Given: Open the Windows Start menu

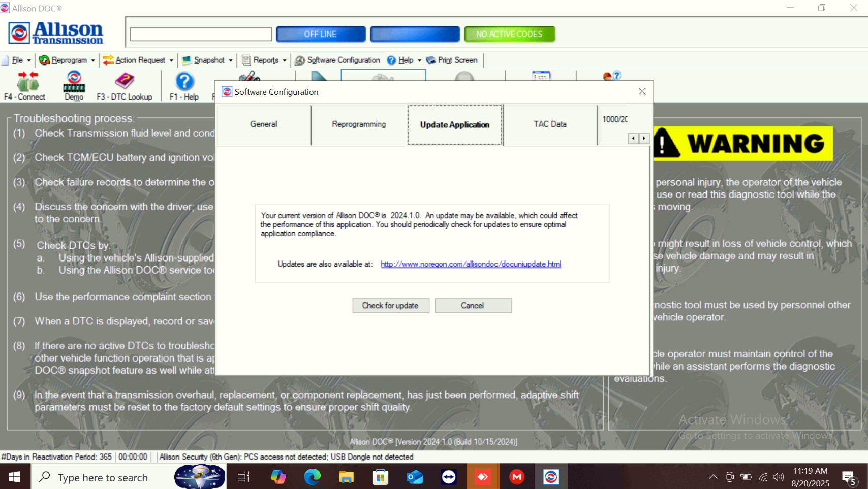Looking at the screenshot, I should coord(14,477).
